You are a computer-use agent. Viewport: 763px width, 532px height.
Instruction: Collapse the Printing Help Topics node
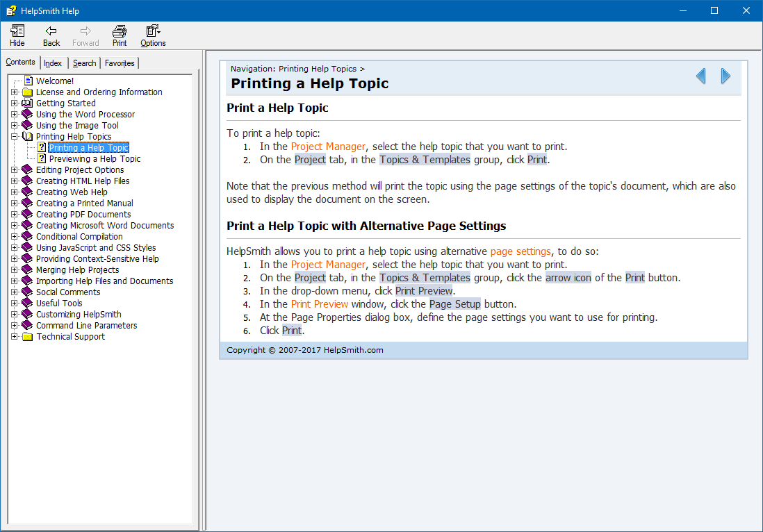(x=15, y=137)
